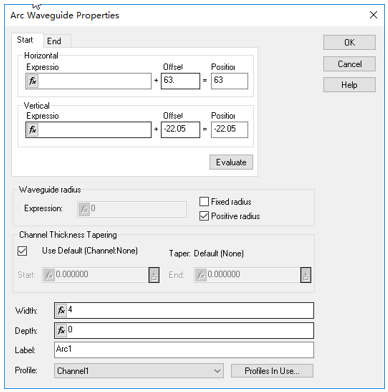The width and height of the screenshot is (388, 392).
Task: Click the Vertical Expression input field
Action: [88, 130]
